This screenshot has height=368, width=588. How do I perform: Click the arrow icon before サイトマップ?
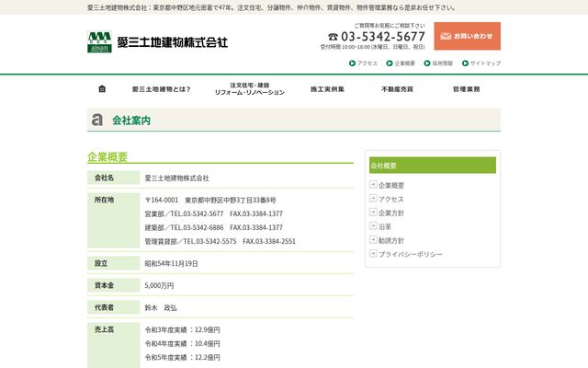[x=466, y=63]
